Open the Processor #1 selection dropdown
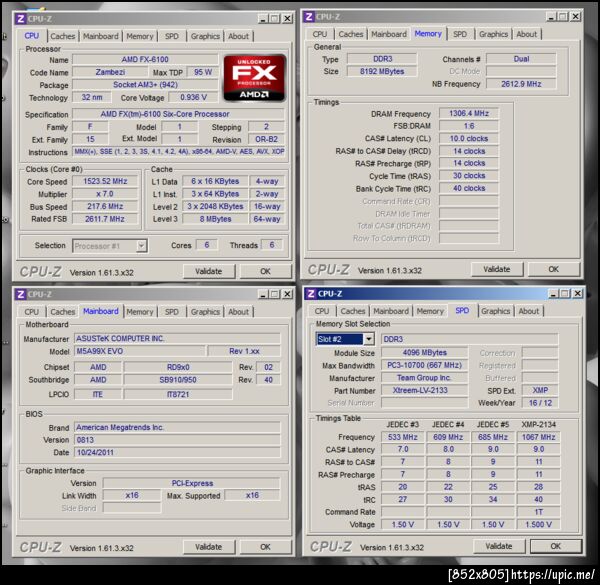Viewport: 600px width, 585px height. (141, 246)
